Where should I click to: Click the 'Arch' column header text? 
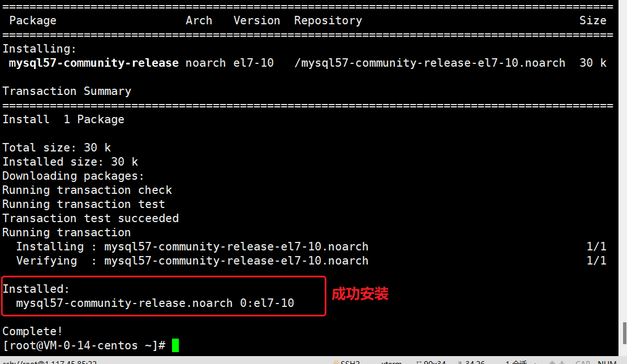click(x=199, y=20)
